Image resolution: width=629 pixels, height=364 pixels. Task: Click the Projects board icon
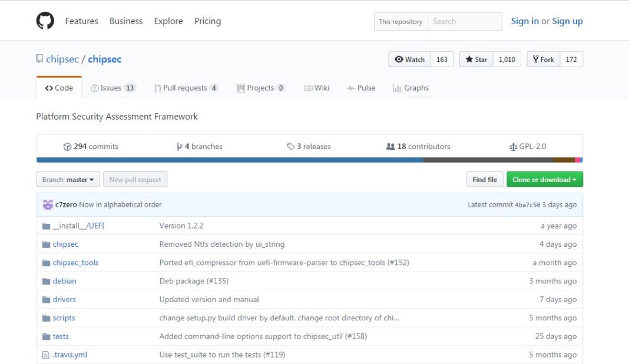[x=240, y=88]
